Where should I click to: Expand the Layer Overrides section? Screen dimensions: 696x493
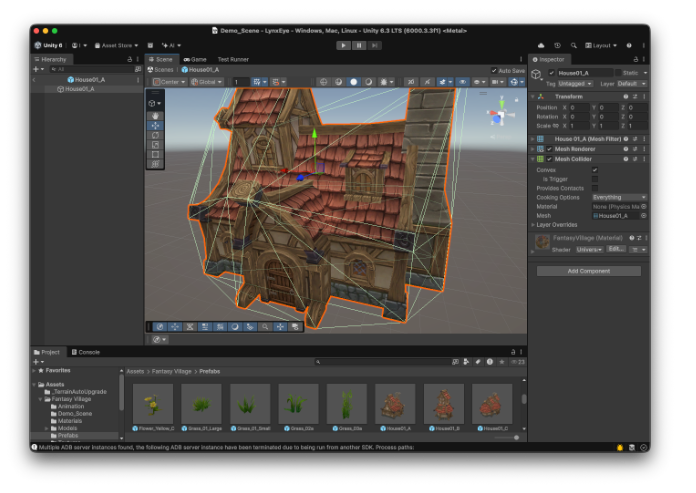click(x=556, y=225)
